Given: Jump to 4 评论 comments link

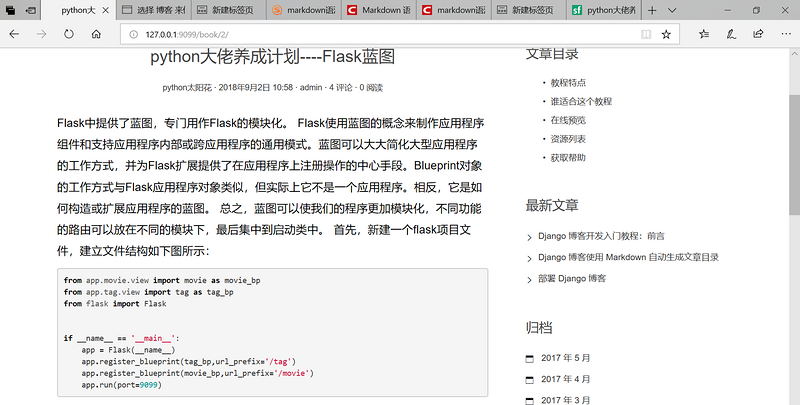Looking at the screenshot, I should click(x=340, y=88).
